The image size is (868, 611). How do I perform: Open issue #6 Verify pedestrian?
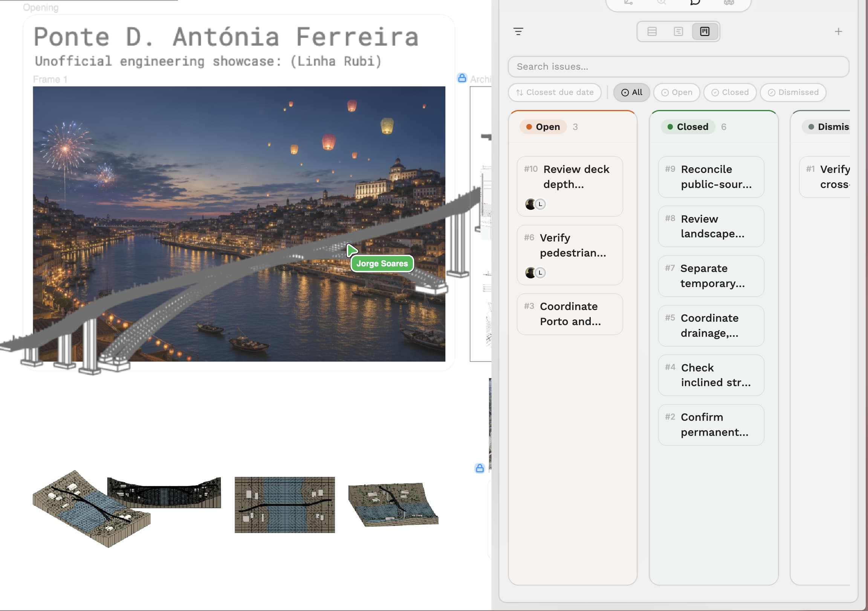point(570,255)
